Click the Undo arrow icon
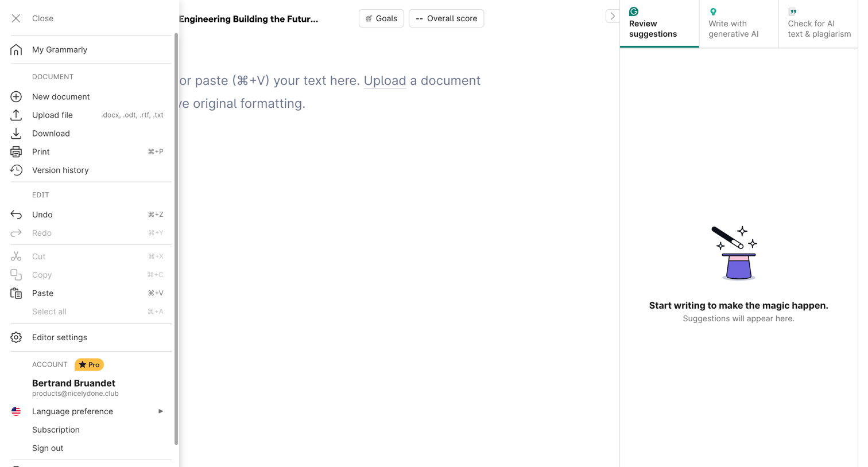 point(16,215)
